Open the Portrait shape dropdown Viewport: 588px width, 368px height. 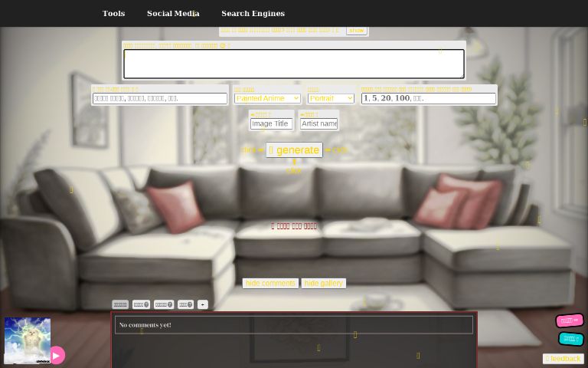331,98
